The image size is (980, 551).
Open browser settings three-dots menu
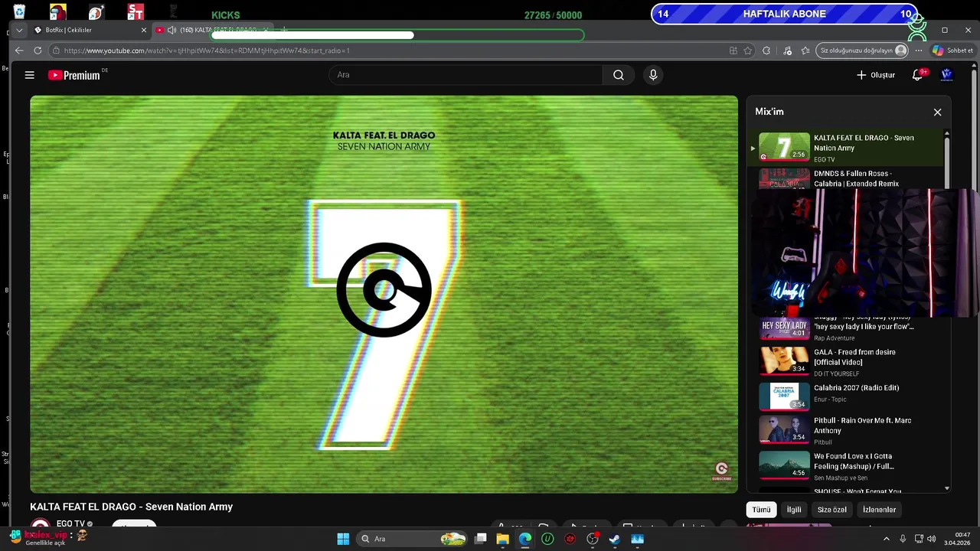(x=918, y=51)
